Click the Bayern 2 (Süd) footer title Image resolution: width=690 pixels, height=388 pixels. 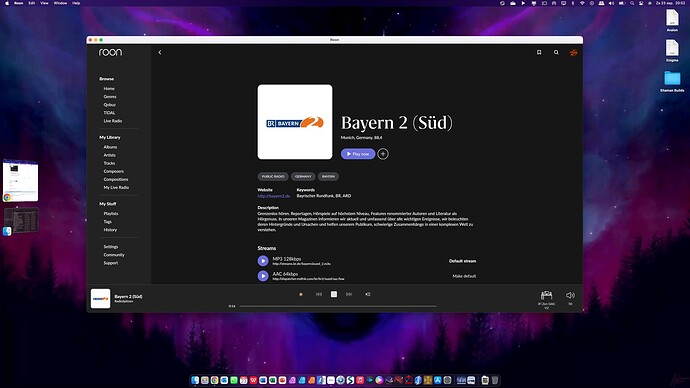tap(128, 296)
